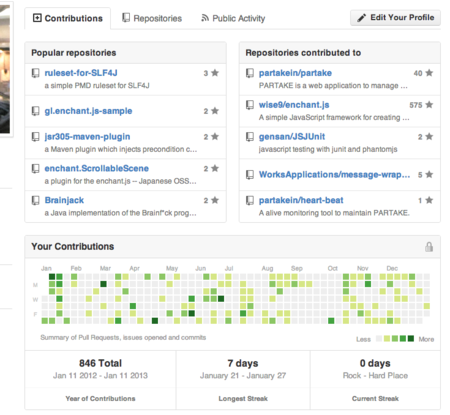450x415 pixels.
Task: Open the gensan/JSJUnit repository
Action: coord(292,137)
